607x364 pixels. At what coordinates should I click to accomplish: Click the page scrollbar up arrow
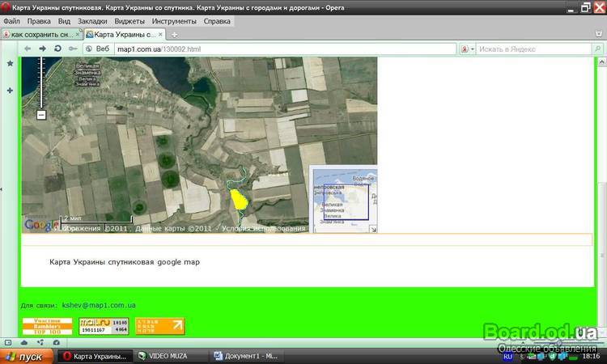click(x=602, y=62)
